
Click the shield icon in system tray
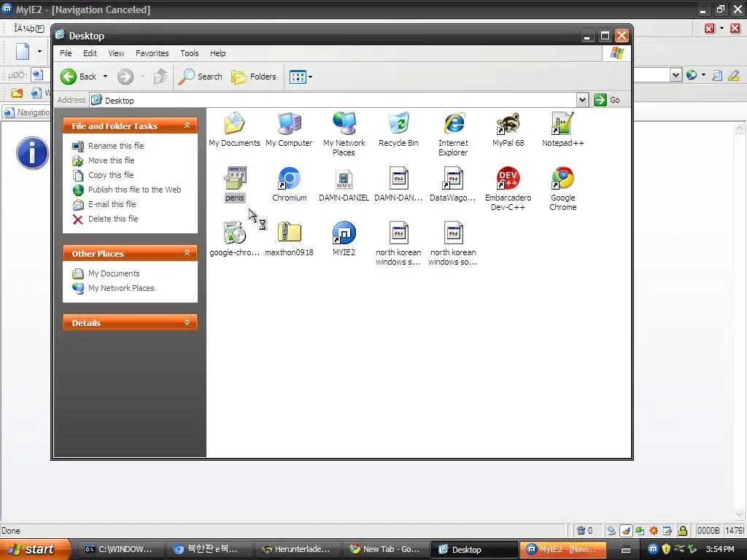[666, 549]
